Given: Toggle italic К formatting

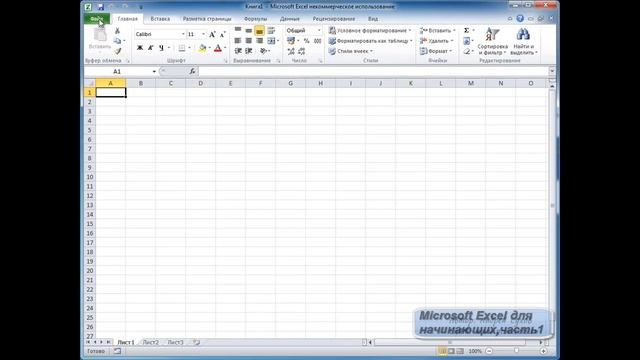Looking at the screenshot, I should click(x=150, y=48).
